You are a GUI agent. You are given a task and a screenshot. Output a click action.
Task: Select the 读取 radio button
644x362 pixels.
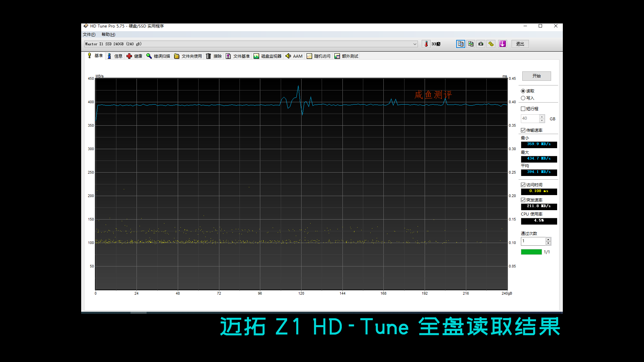pos(523,91)
